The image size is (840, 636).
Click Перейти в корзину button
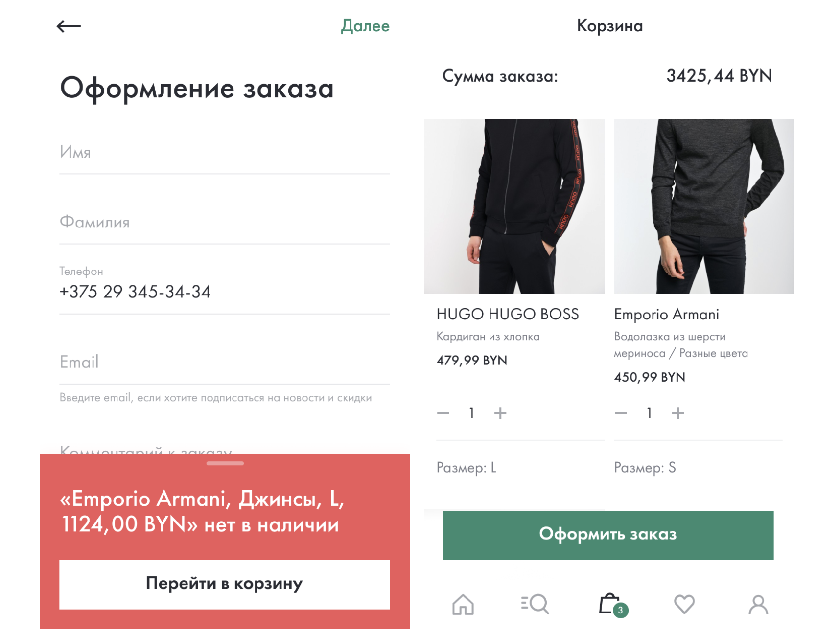(x=224, y=584)
